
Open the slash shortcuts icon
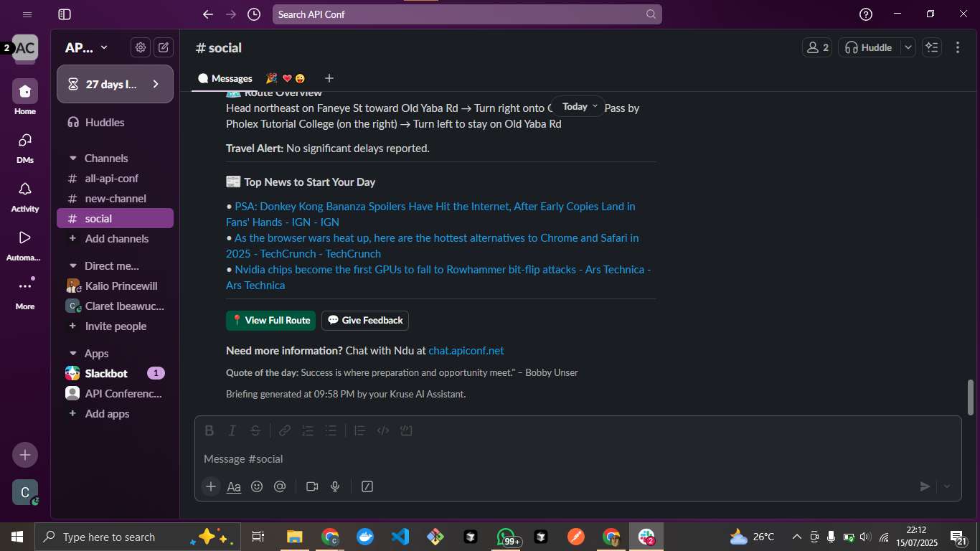367,486
